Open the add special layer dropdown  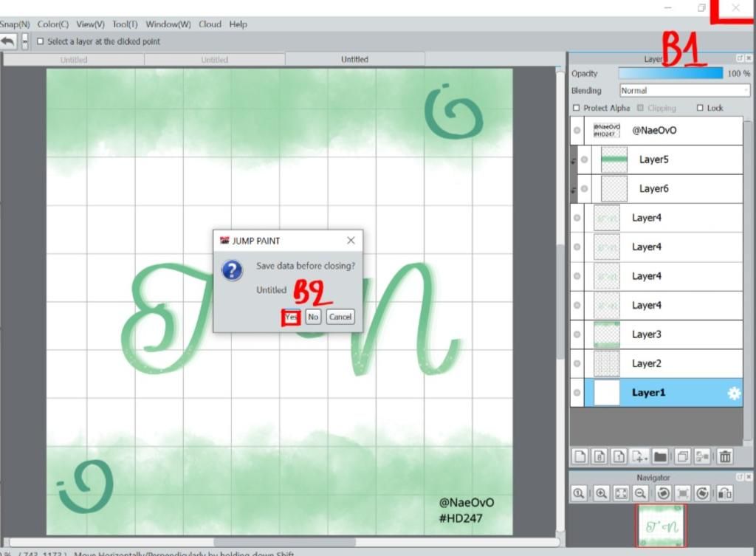click(x=639, y=456)
